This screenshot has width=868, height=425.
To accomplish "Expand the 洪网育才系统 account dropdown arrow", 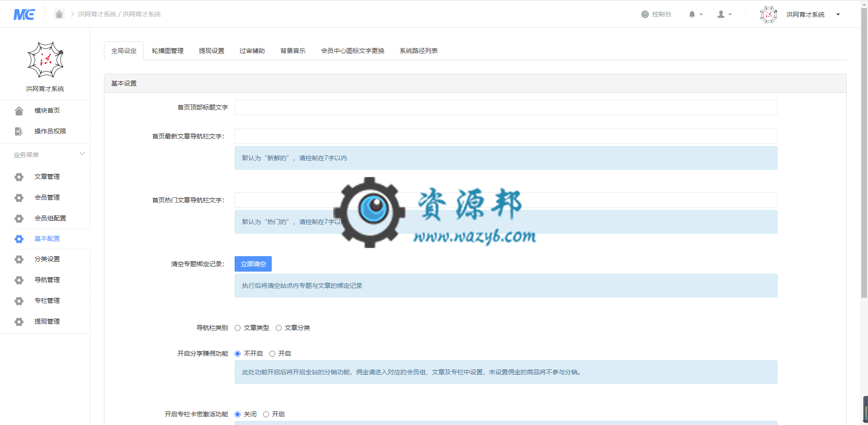I will tap(838, 14).
